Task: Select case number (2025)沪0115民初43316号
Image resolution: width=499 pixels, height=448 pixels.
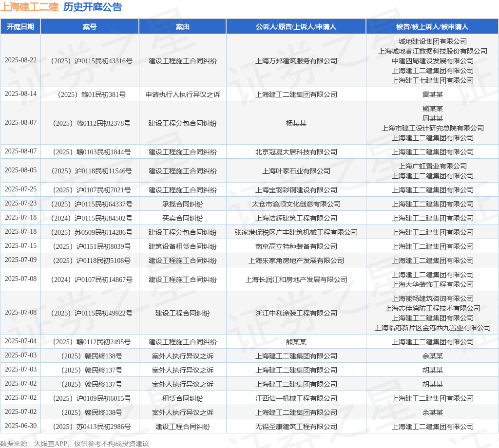Action: pos(92,61)
